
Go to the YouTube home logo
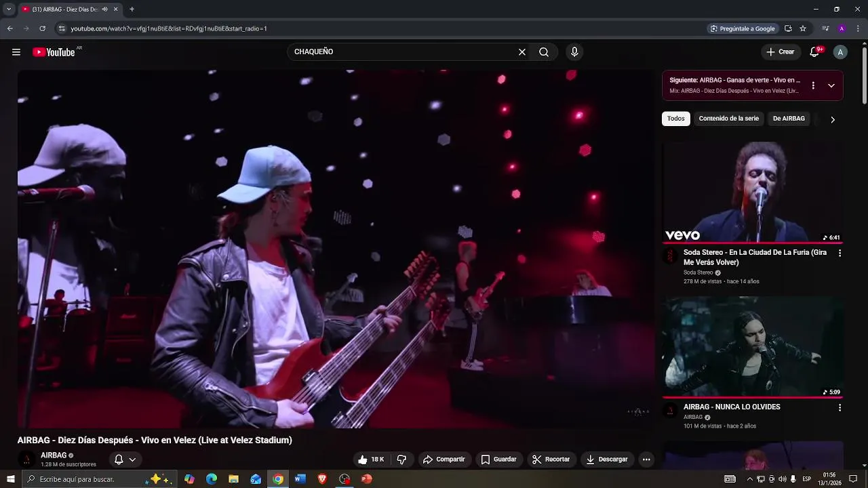pyautogui.click(x=54, y=52)
